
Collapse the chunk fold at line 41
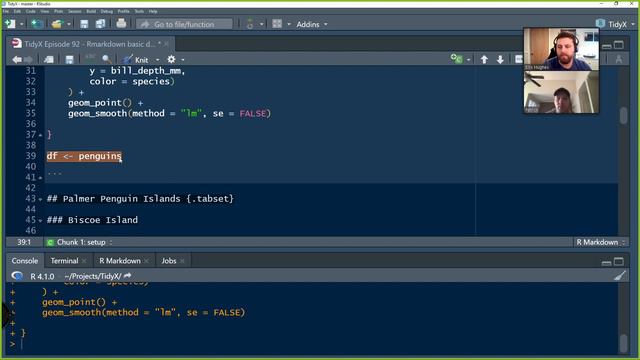click(40, 178)
